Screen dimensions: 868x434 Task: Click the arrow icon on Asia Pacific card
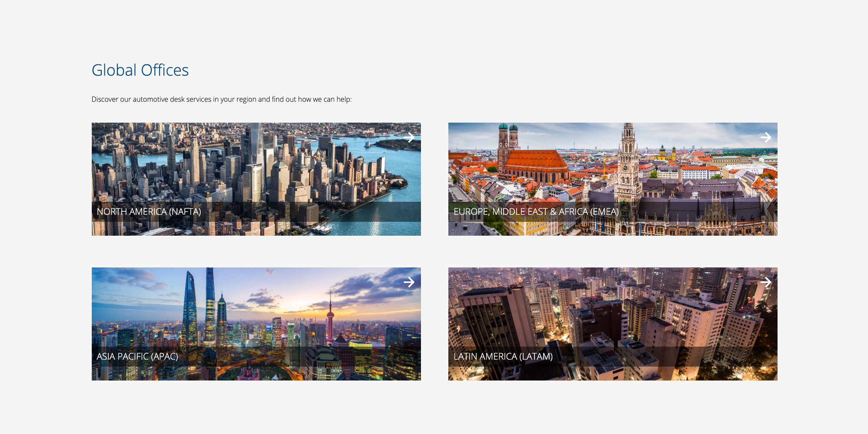(x=409, y=282)
